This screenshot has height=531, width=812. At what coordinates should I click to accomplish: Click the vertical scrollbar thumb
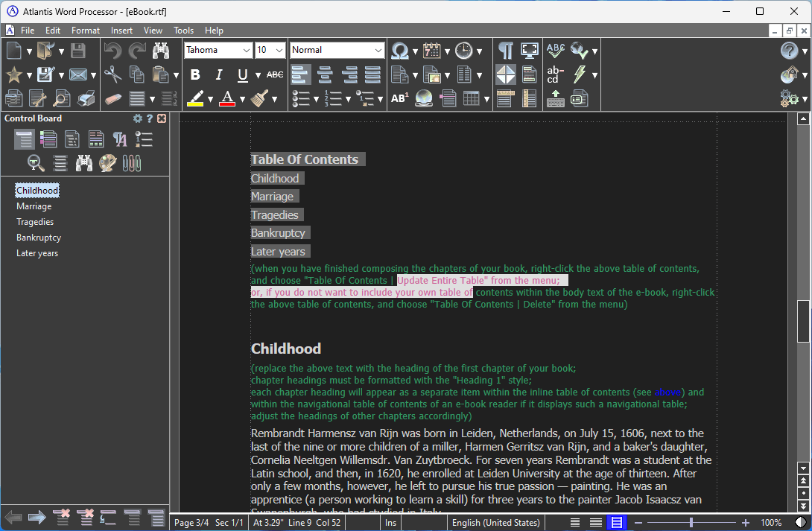pos(802,321)
